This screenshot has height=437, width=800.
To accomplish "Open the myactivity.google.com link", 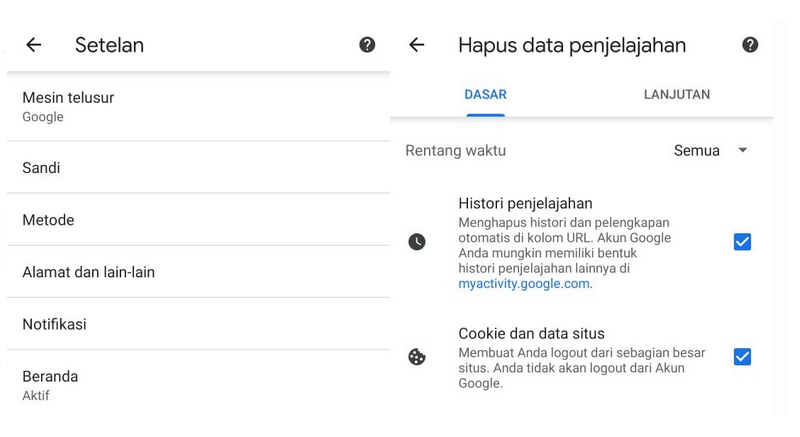I will coord(525,284).
